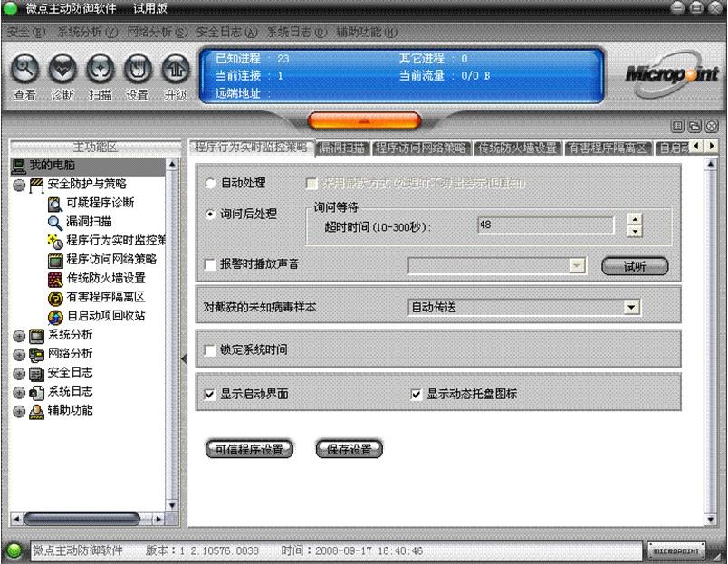Expand the 安全日志 tree node
Viewport: 728px width, 564px height.
pyautogui.click(x=19, y=374)
